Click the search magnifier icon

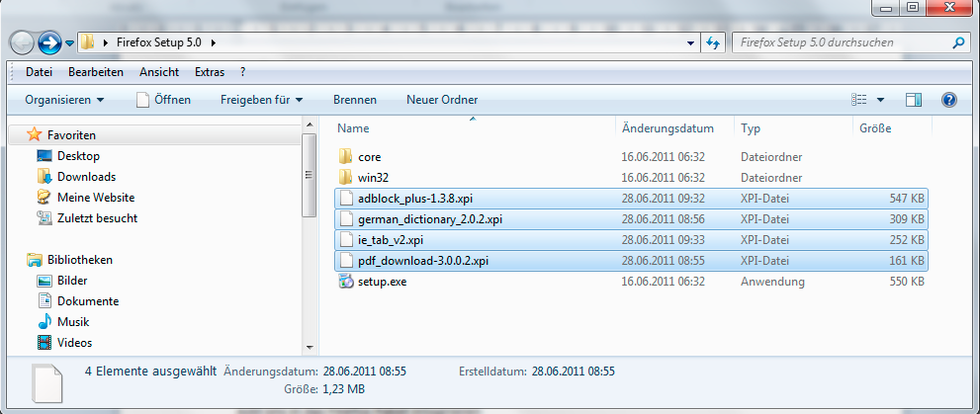click(958, 43)
